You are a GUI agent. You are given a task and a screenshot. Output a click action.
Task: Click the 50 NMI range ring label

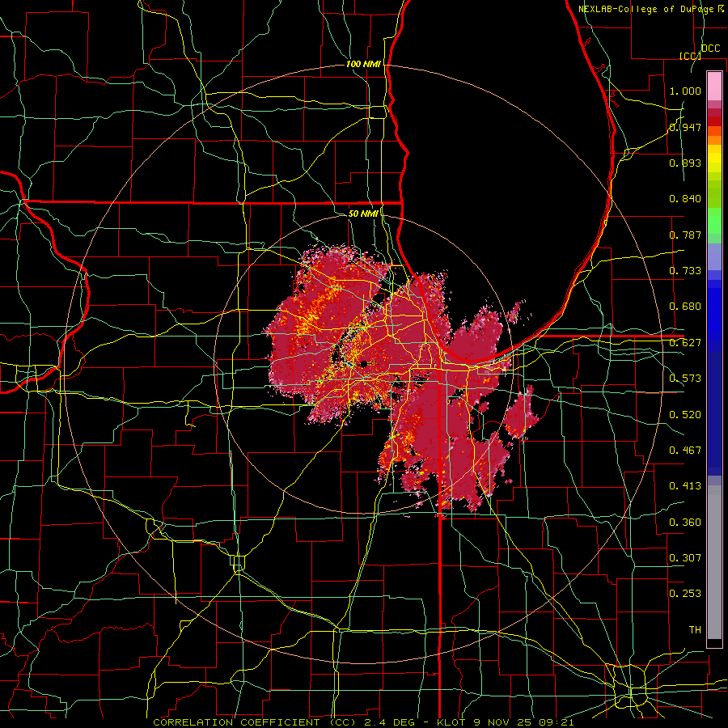[x=363, y=214]
